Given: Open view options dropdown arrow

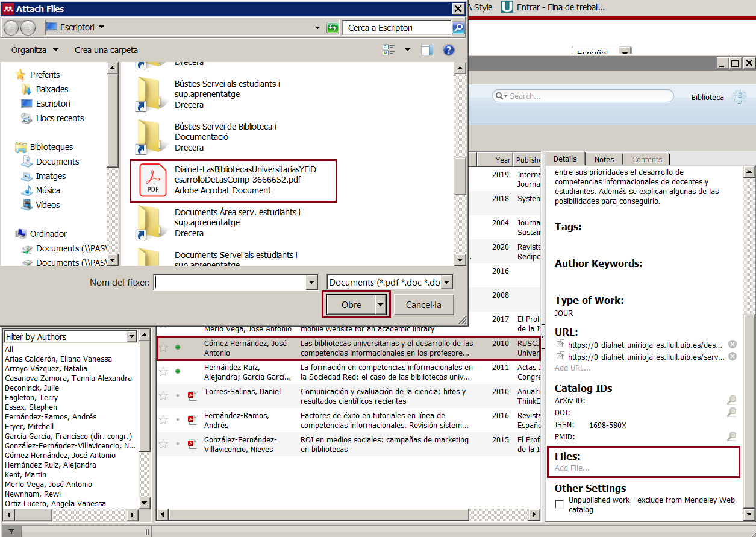Looking at the screenshot, I should click(407, 50).
